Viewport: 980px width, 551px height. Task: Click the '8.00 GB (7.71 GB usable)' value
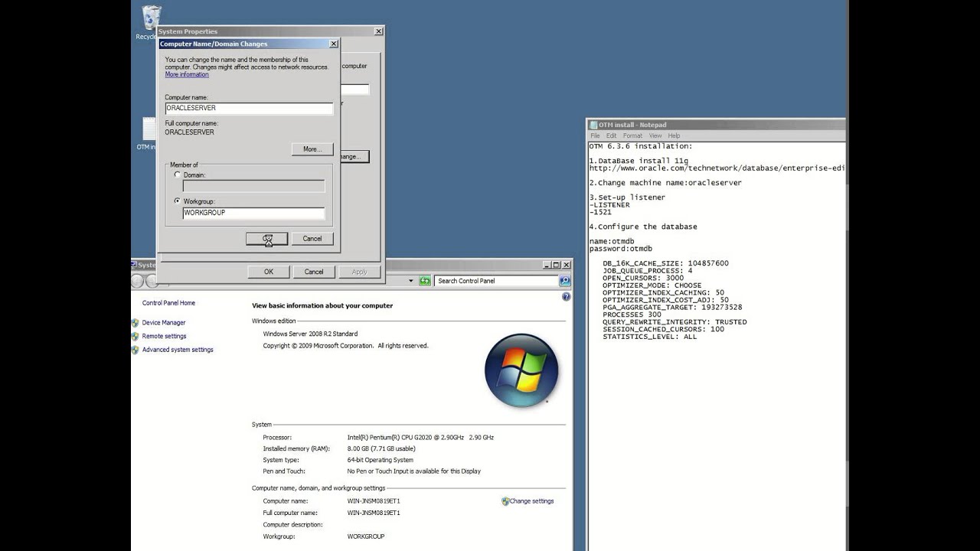click(x=381, y=449)
